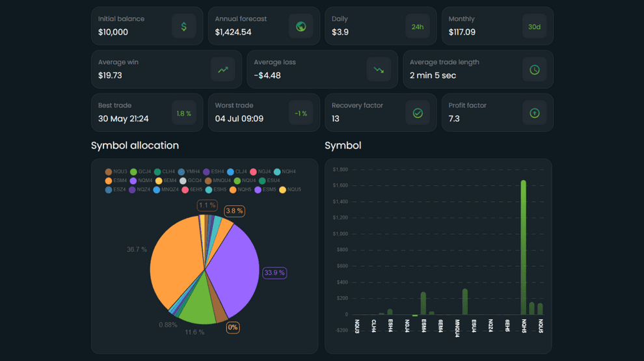This screenshot has height=361, width=644.
Task: Click the upward trend icon on Average win
Action: coord(222,70)
